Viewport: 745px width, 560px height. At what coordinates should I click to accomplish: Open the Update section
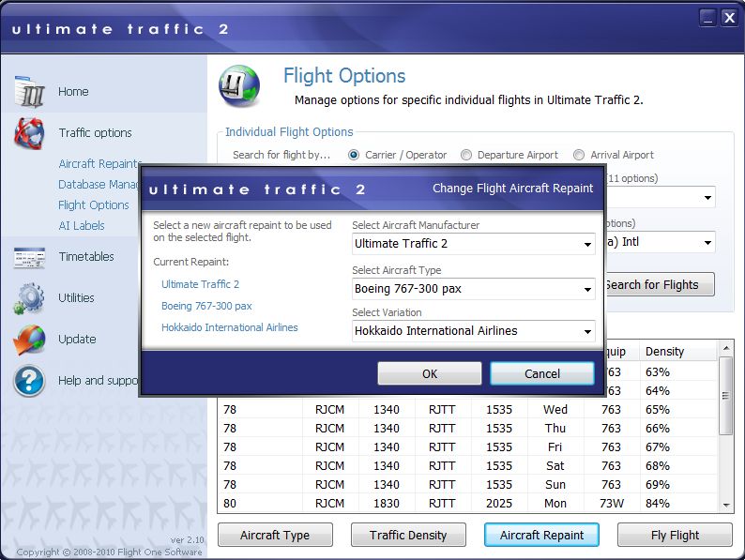[77, 340]
